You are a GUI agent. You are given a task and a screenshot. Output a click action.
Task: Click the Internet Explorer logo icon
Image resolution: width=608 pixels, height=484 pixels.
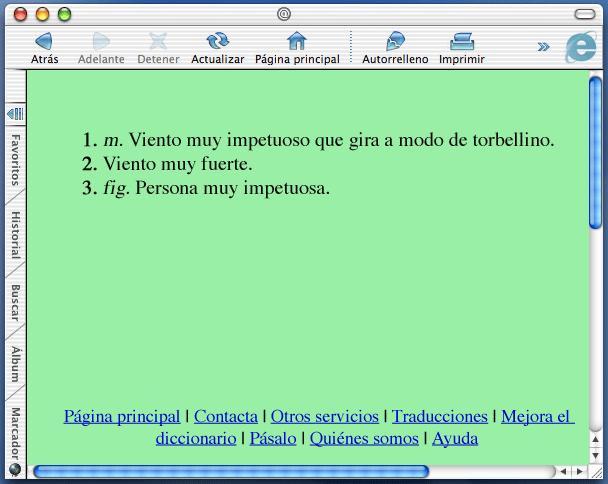tap(580, 49)
